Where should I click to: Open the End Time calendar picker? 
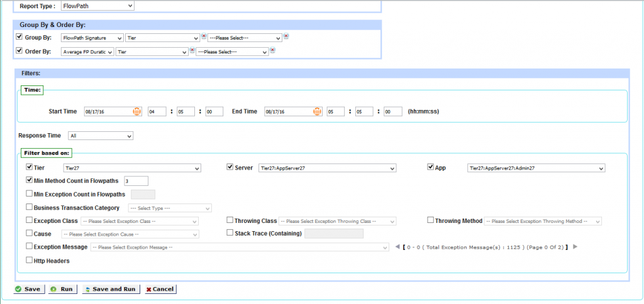coord(318,112)
